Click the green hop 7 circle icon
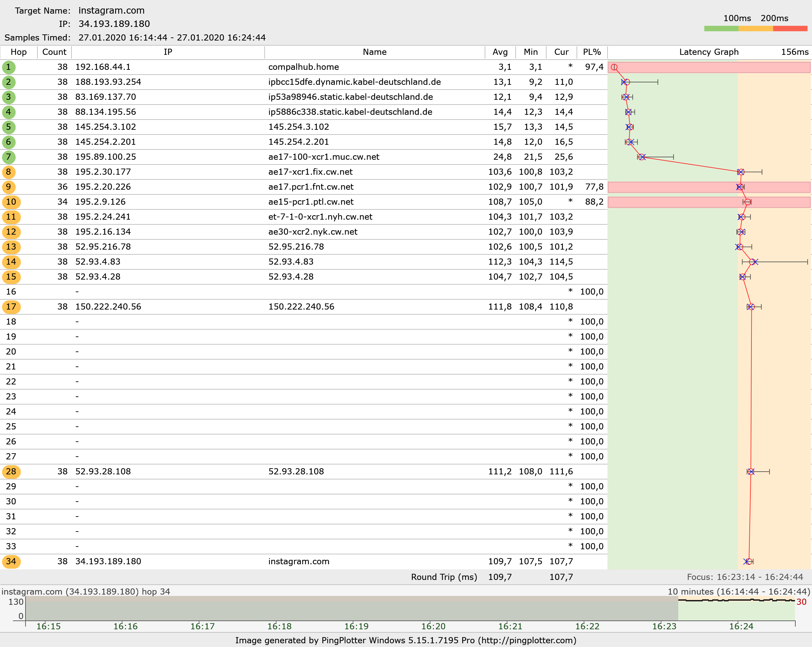812x647 pixels. coord(9,157)
